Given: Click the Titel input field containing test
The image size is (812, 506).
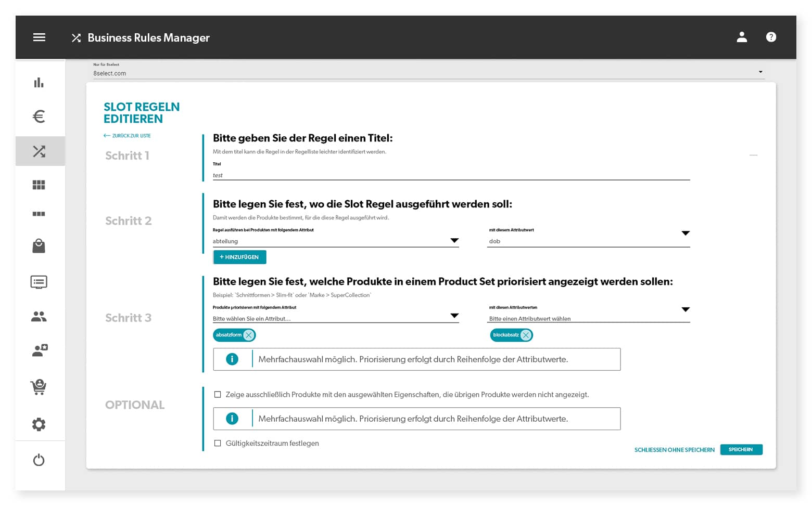Looking at the screenshot, I should pos(451,175).
